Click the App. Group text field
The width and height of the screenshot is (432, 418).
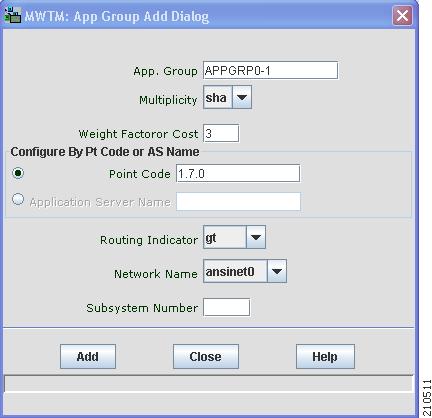(x=270, y=70)
